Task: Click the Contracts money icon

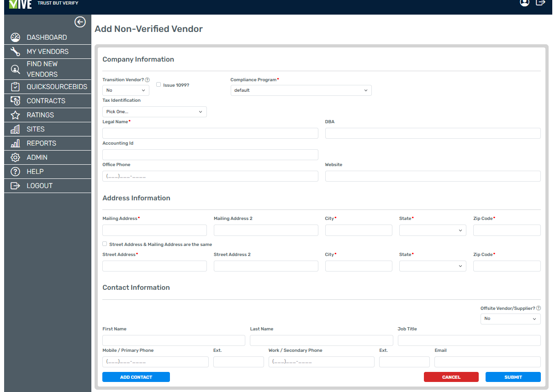Action: click(x=15, y=101)
